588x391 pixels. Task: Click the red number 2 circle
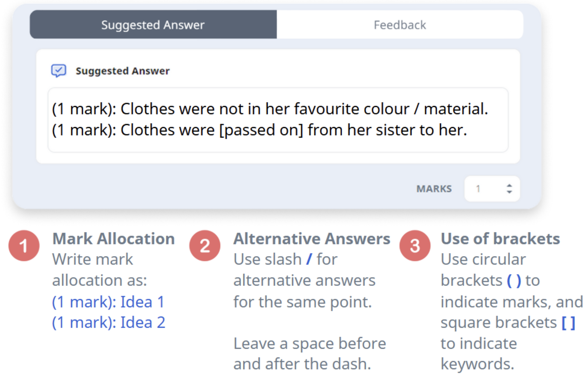click(205, 246)
